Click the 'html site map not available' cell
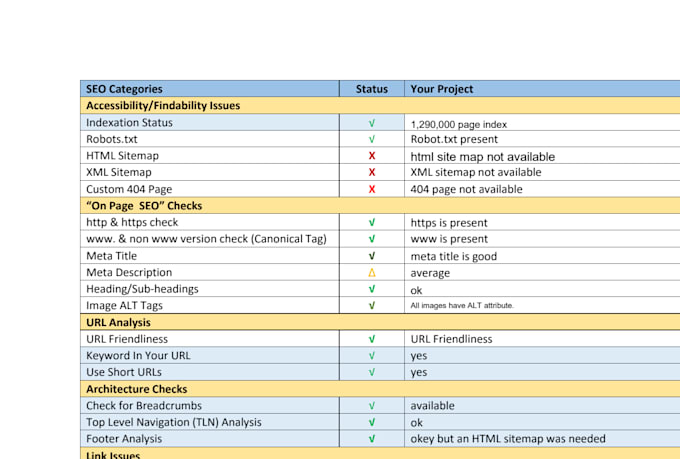 click(542, 156)
